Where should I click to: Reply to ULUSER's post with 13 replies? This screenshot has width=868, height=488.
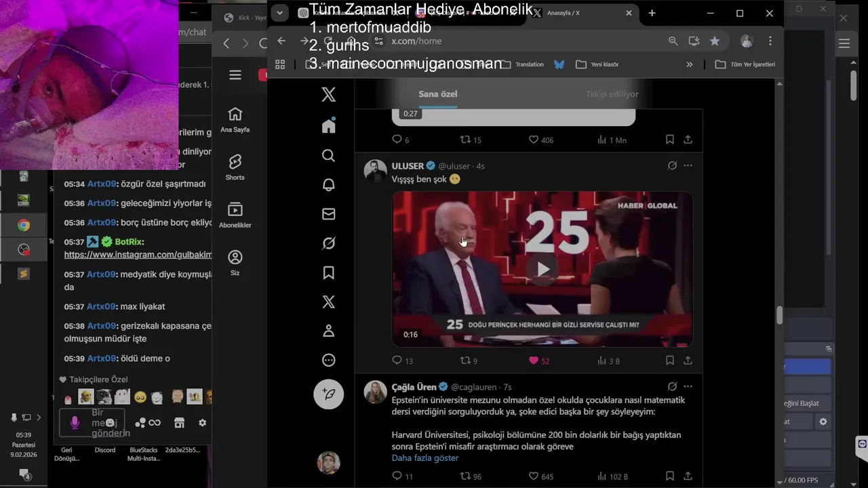tap(403, 361)
